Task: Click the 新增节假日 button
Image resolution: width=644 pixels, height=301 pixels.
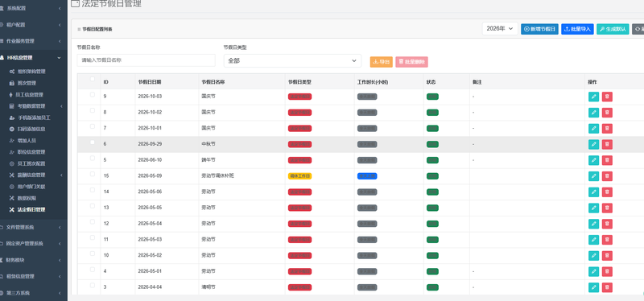Action: [x=539, y=29]
